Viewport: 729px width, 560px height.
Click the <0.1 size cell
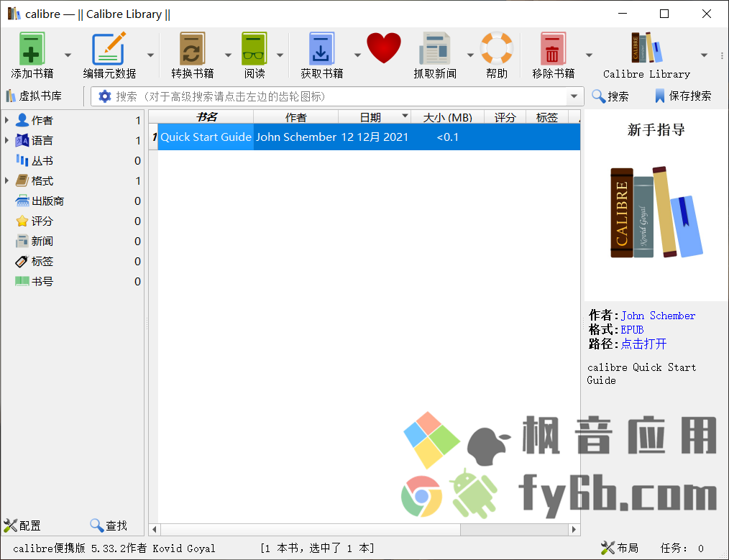tap(447, 137)
